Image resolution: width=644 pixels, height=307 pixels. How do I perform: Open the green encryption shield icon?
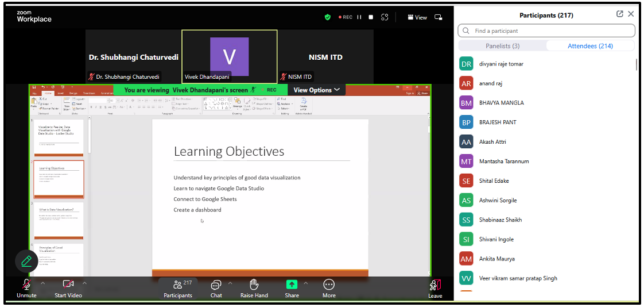pos(327,17)
